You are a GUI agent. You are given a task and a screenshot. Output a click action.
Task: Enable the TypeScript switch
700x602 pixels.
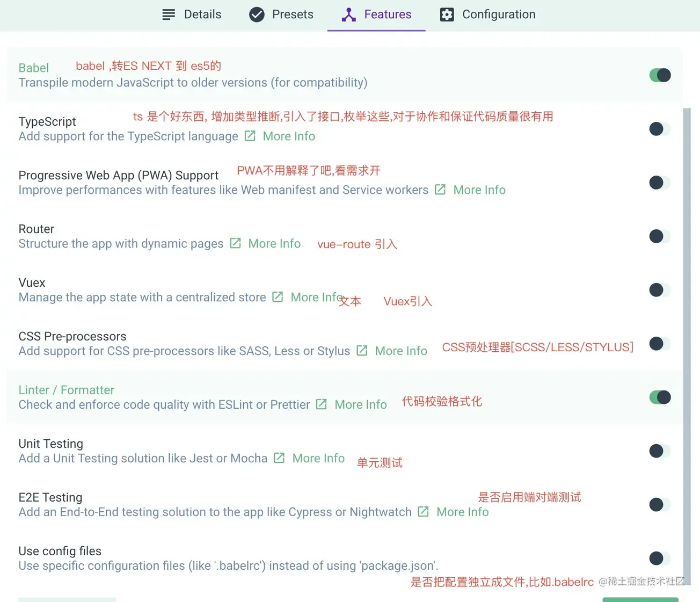tap(660, 129)
